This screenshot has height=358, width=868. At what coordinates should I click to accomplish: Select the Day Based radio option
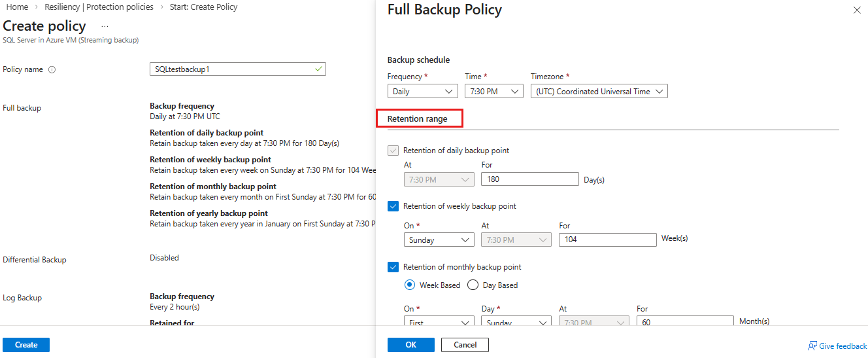(x=473, y=285)
